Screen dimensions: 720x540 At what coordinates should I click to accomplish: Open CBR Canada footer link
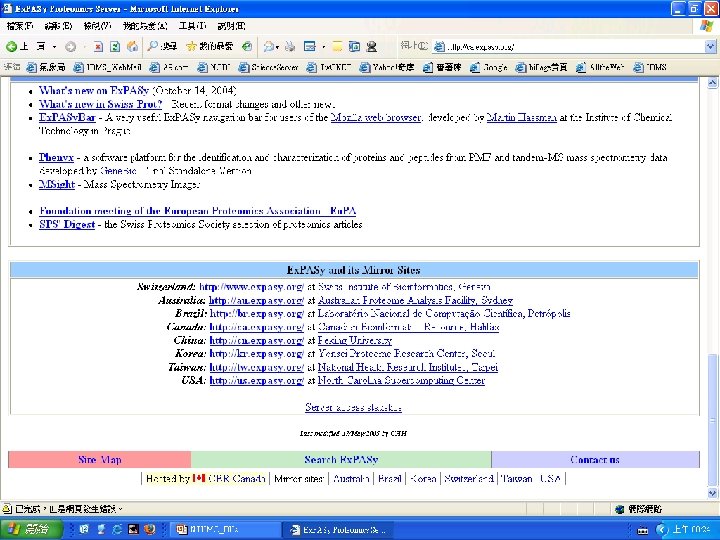(236, 479)
